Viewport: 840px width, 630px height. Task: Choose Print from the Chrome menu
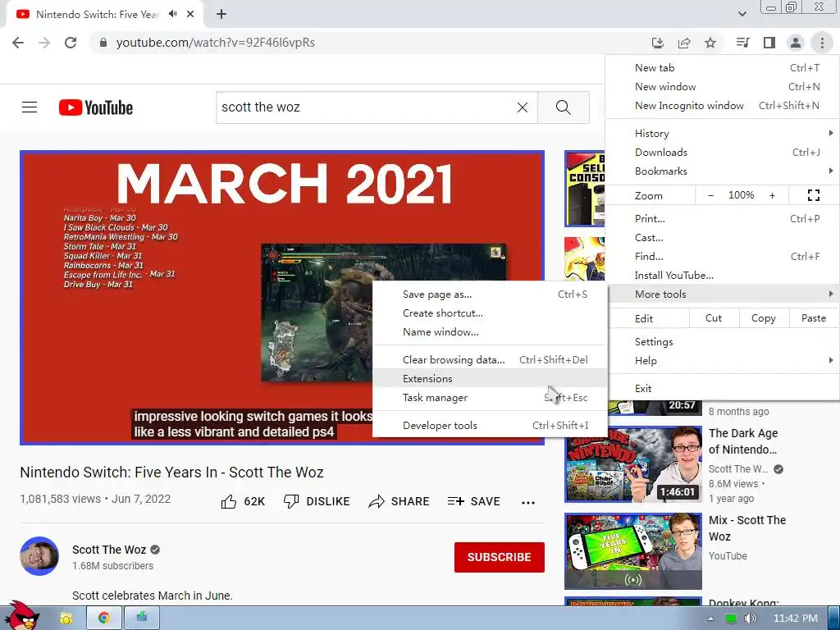coord(722,218)
